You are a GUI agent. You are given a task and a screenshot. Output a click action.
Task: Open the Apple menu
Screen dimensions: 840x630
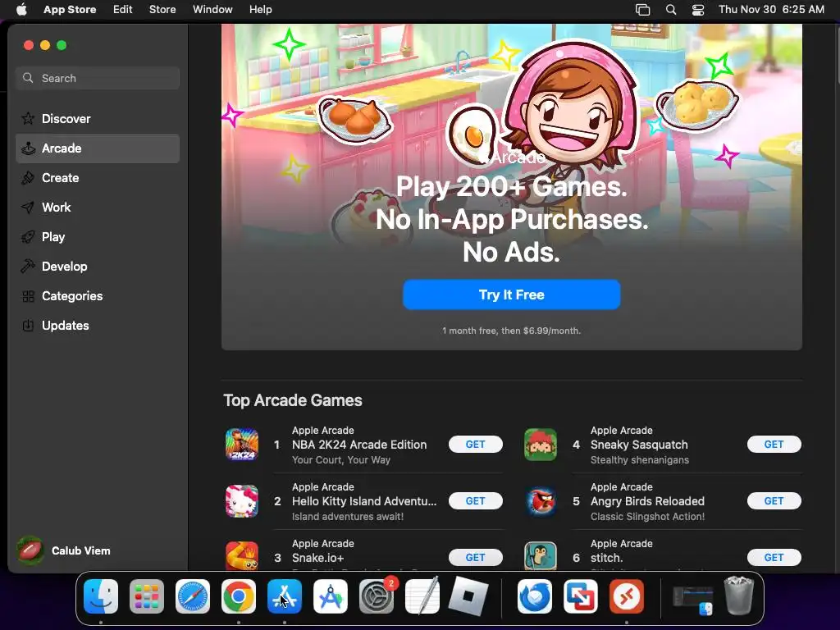21,10
